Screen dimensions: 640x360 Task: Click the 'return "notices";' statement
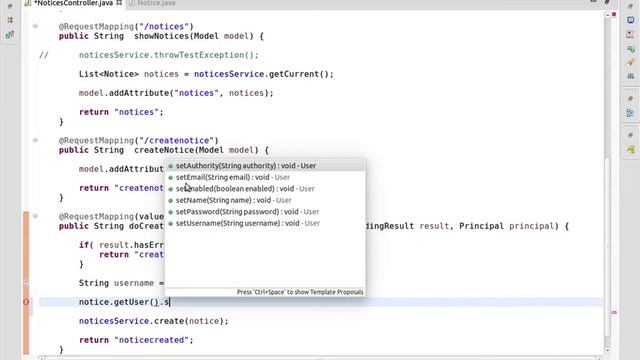121,112
